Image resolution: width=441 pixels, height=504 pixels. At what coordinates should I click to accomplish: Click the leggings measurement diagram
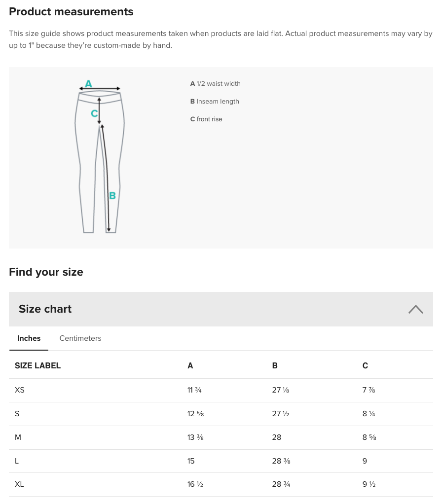click(99, 157)
